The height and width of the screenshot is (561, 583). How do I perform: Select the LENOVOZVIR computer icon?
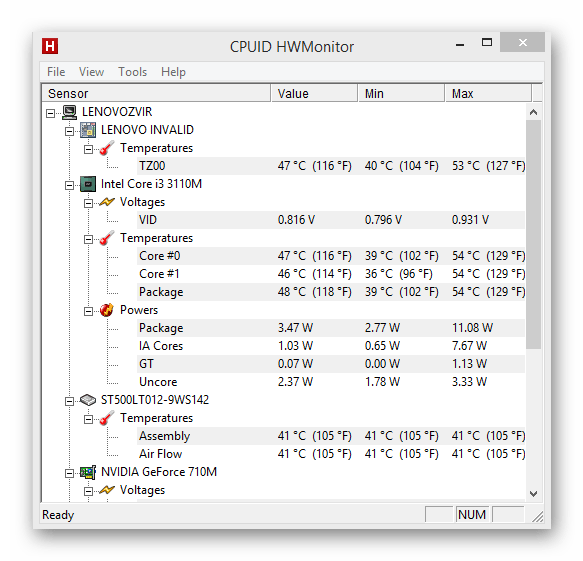click(69, 112)
